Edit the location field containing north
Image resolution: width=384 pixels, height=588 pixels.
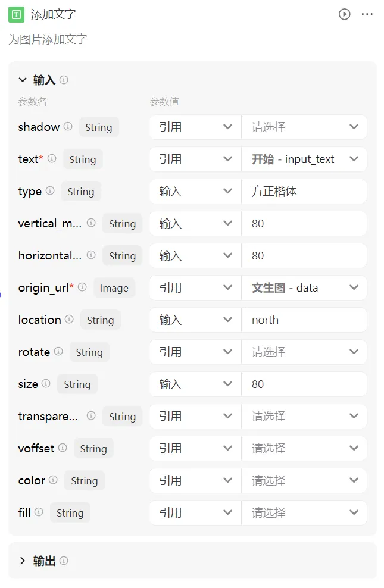tap(304, 320)
